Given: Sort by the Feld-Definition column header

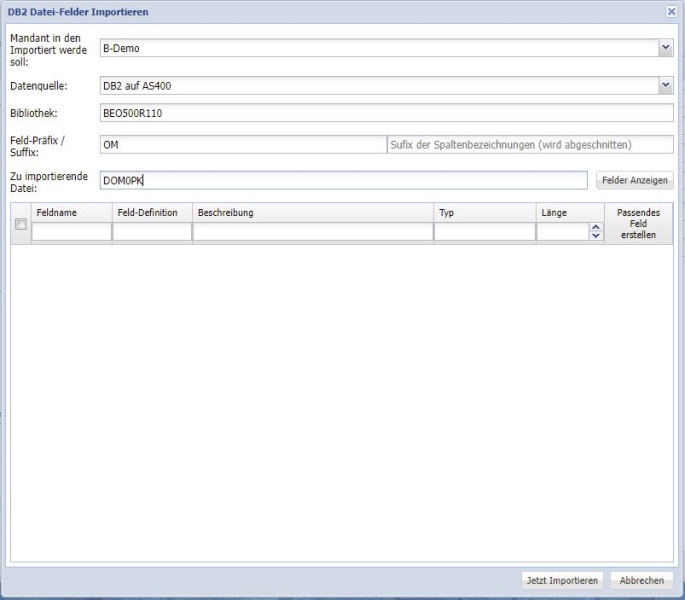Looking at the screenshot, I should [x=152, y=213].
